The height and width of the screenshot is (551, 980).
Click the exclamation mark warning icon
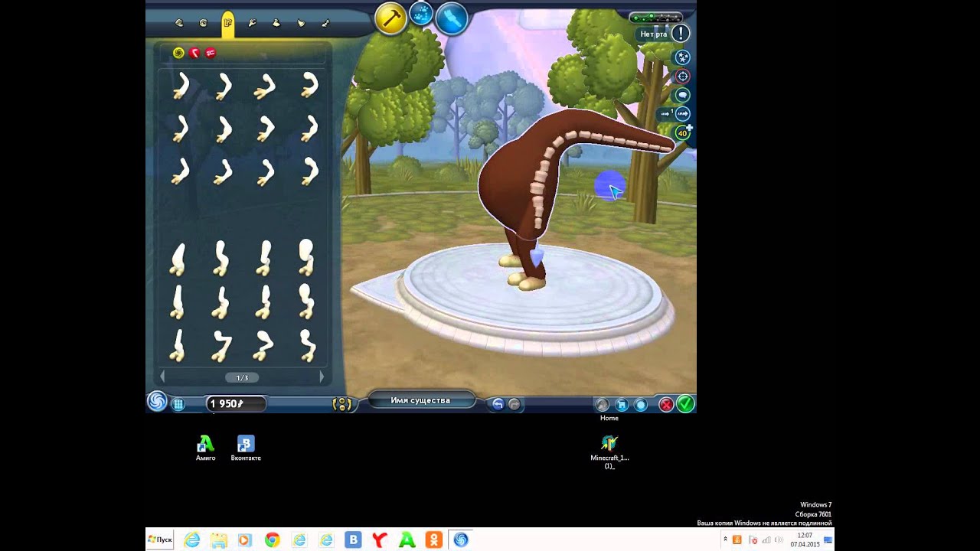coord(680,33)
